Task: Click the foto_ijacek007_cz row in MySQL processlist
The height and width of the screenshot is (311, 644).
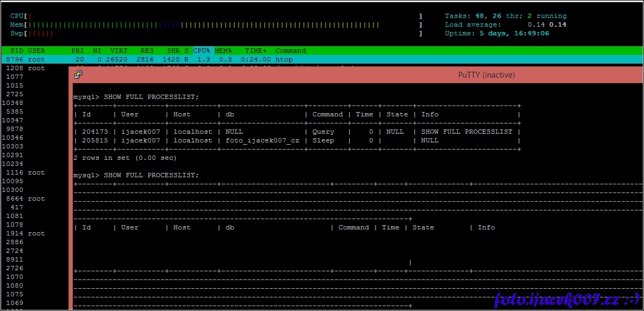Action: (261, 140)
